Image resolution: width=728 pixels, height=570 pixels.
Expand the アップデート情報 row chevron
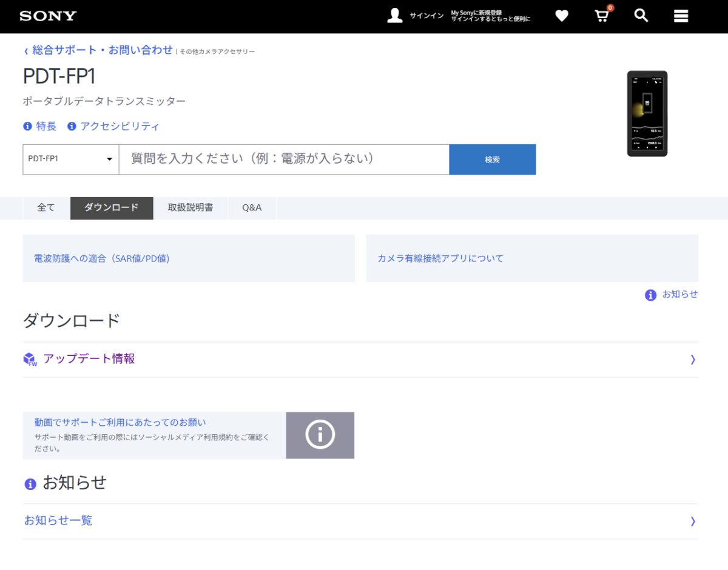693,360
